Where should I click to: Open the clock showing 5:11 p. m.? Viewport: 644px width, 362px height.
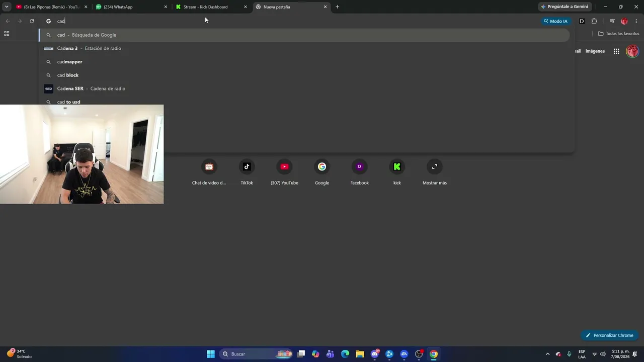click(620, 354)
